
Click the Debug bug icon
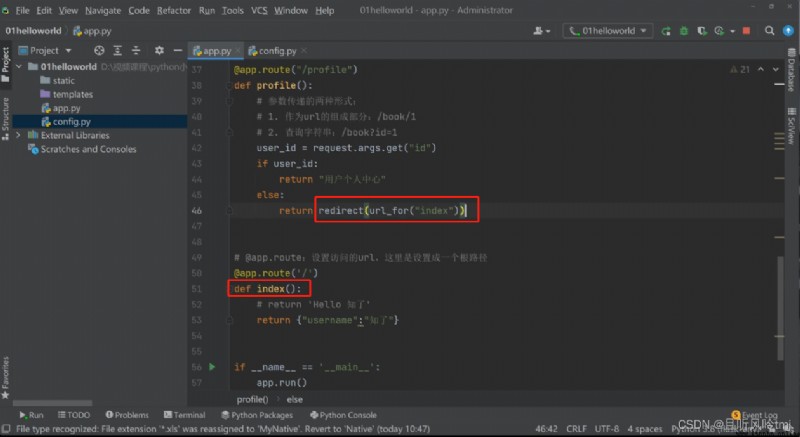pyautogui.click(x=684, y=31)
